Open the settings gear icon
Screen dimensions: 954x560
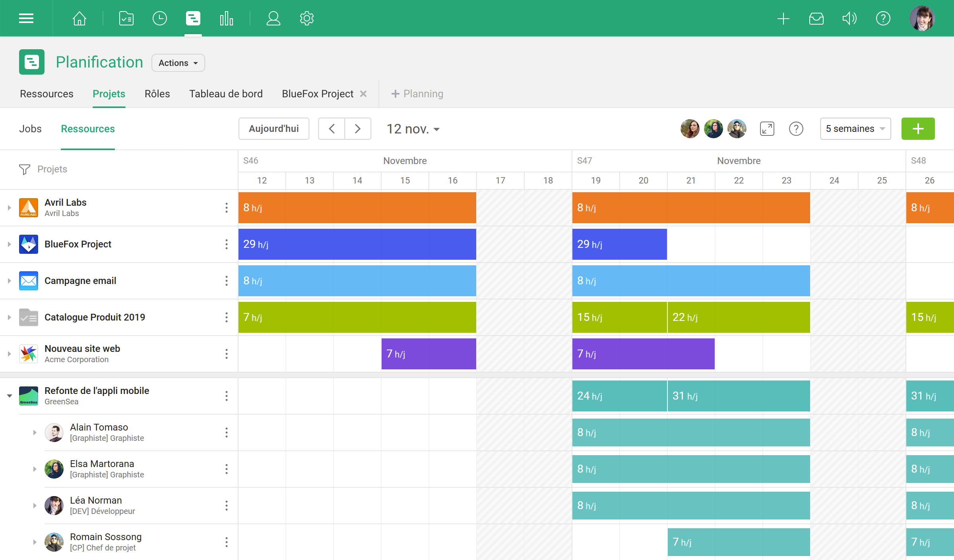[307, 18]
